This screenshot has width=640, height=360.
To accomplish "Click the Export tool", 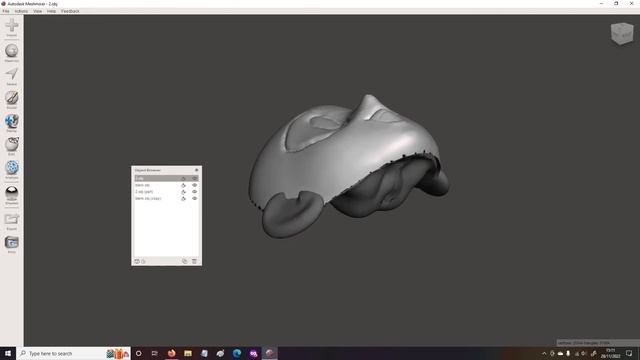I will click(x=11, y=221).
